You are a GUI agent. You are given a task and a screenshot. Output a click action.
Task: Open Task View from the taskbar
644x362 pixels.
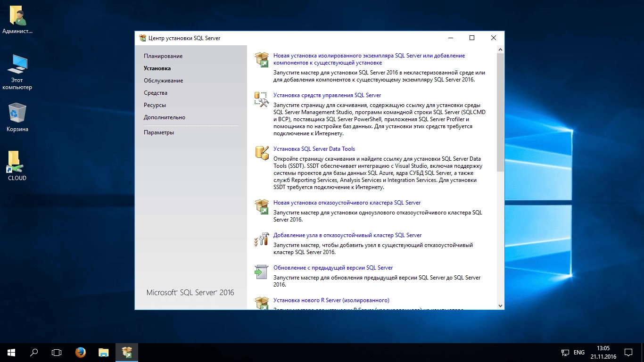tap(57, 352)
